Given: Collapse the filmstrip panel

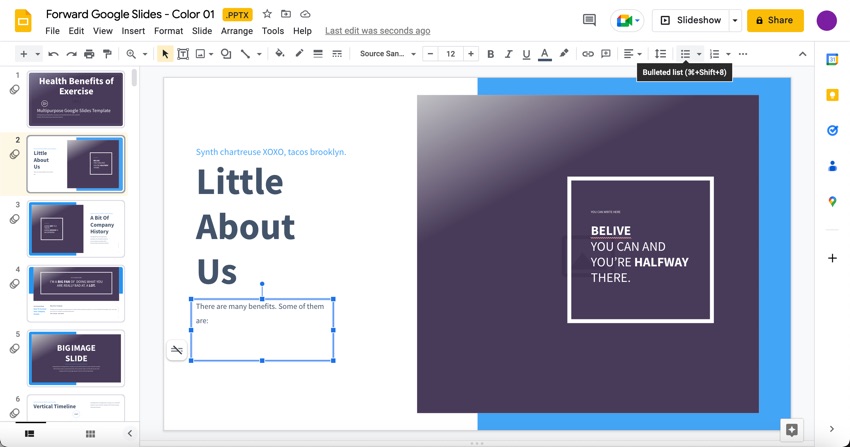Looking at the screenshot, I should 130,433.
